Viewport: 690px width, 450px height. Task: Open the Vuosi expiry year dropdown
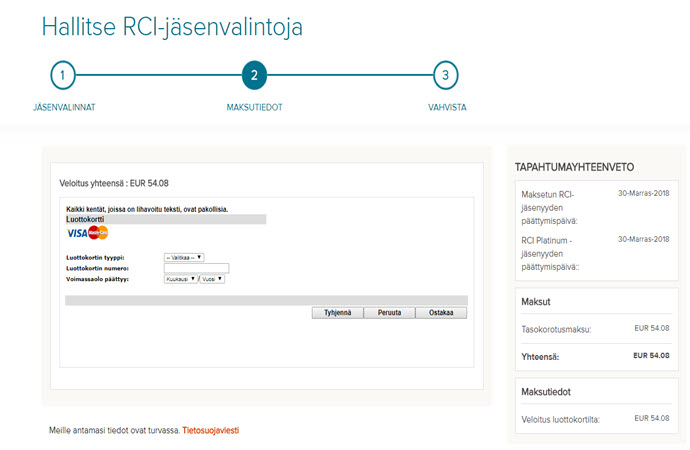pos(212,279)
